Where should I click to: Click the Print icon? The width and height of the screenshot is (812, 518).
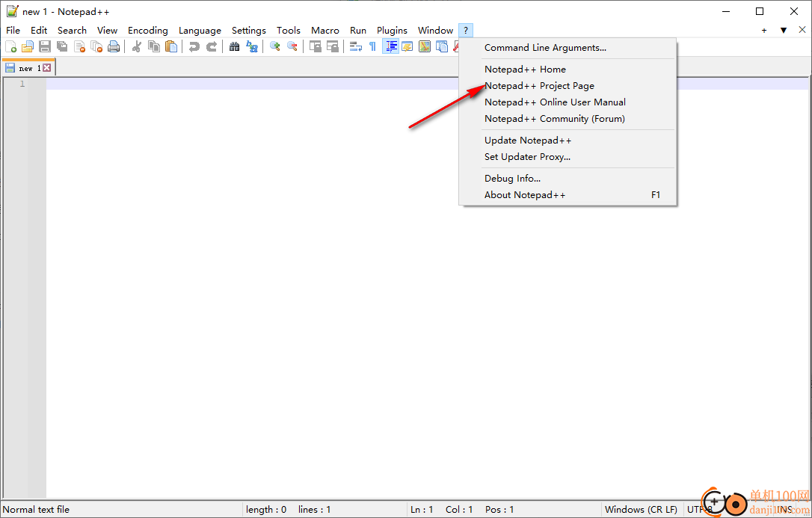(x=114, y=46)
